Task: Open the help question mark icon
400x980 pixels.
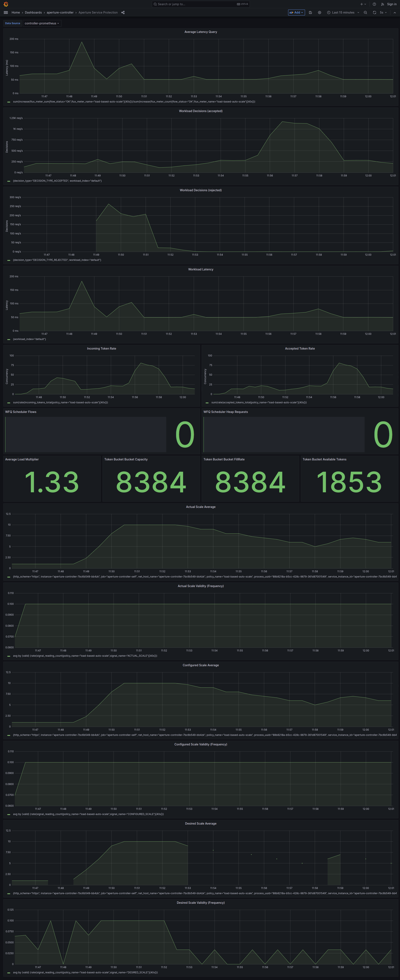Action: pyautogui.click(x=374, y=4)
